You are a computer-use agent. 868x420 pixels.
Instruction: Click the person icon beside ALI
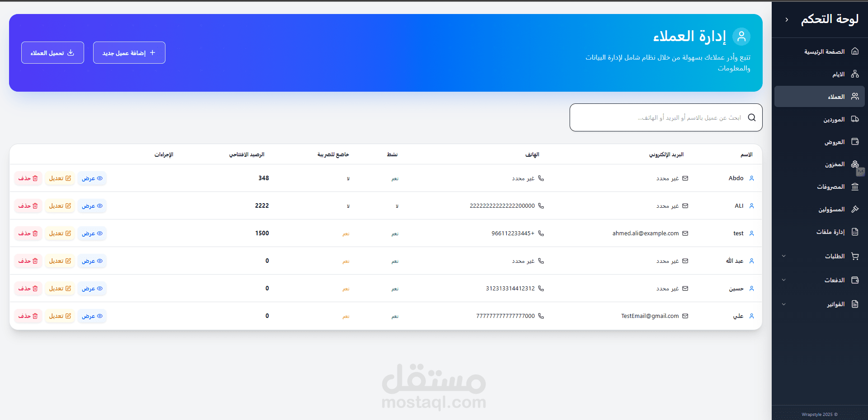752,206
